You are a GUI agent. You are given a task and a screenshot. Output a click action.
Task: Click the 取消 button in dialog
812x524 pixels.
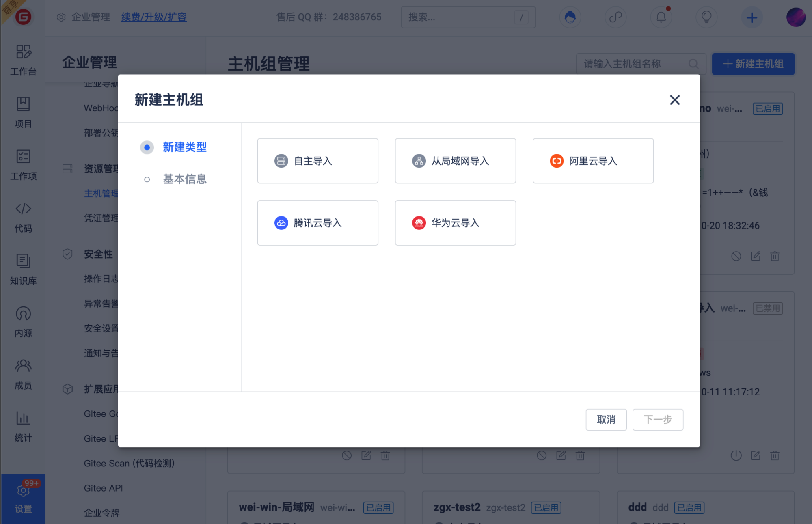tap(606, 419)
